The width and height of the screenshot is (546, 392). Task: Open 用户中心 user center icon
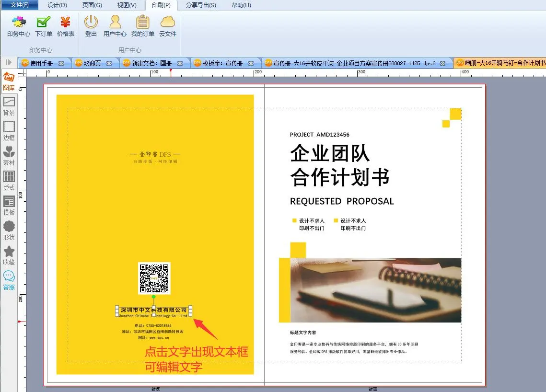tap(115, 26)
